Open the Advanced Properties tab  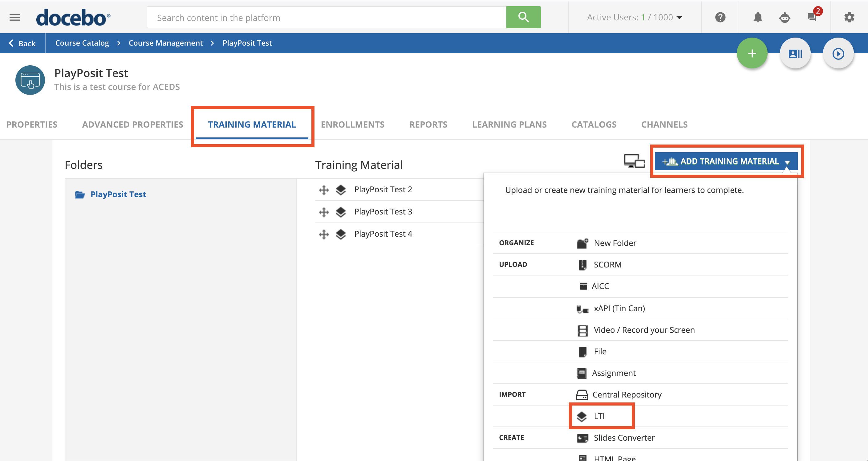(132, 125)
